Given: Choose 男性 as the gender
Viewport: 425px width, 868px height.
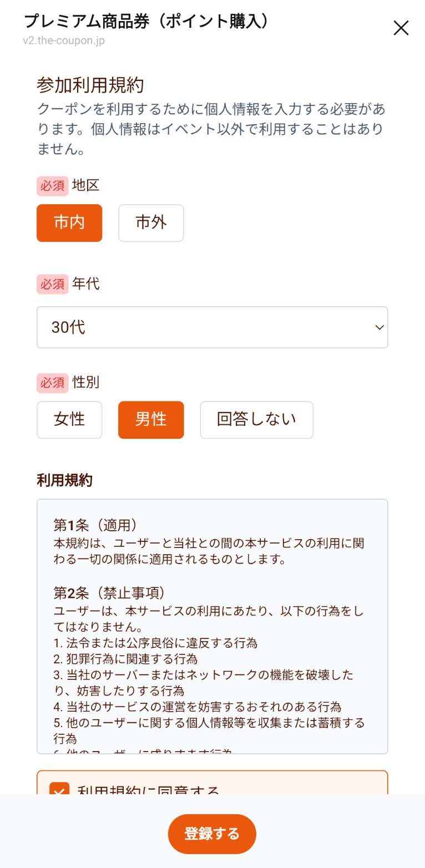Looking at the screenshot, I should 151,420.
